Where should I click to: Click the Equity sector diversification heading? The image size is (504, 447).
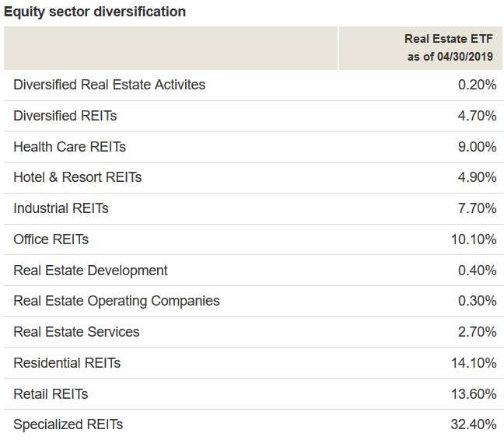click(x=95, y=12)
